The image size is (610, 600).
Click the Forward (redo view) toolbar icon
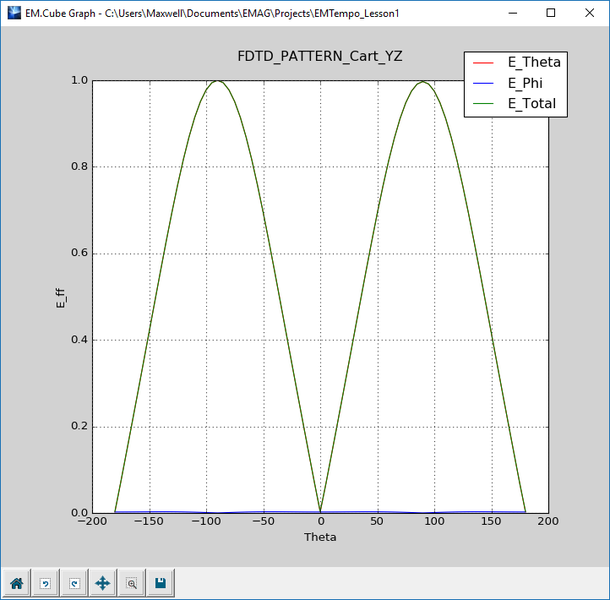pyautogui.click(x=73, y=582)
